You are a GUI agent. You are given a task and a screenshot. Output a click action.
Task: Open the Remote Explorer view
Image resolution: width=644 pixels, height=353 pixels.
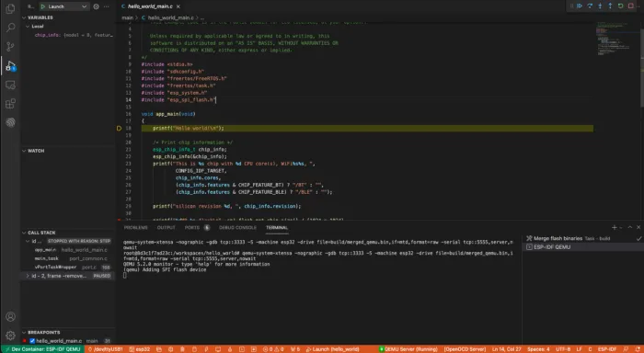tap(10, 85)
